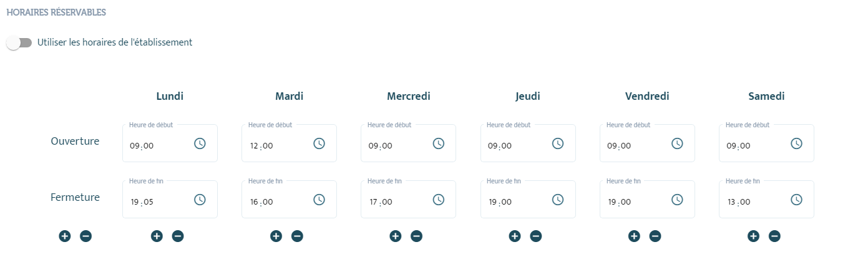Add a time slot under Lundi

point(157,236)
